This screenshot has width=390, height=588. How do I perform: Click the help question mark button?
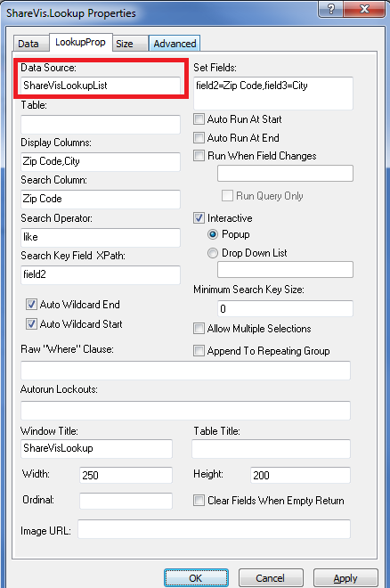(x=331, y=9)
